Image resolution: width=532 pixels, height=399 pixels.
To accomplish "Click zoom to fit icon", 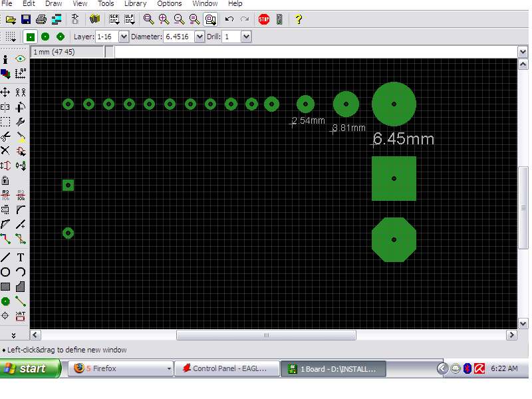I will tap(148, 19).
